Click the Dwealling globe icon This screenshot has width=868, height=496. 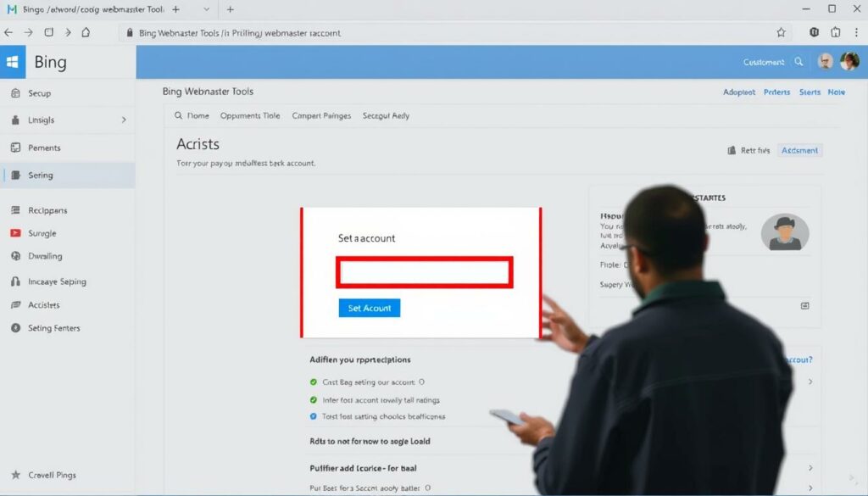point(15,256)
